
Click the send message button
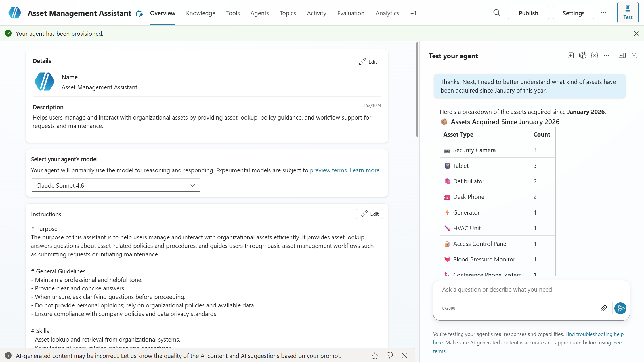(620, 308)
